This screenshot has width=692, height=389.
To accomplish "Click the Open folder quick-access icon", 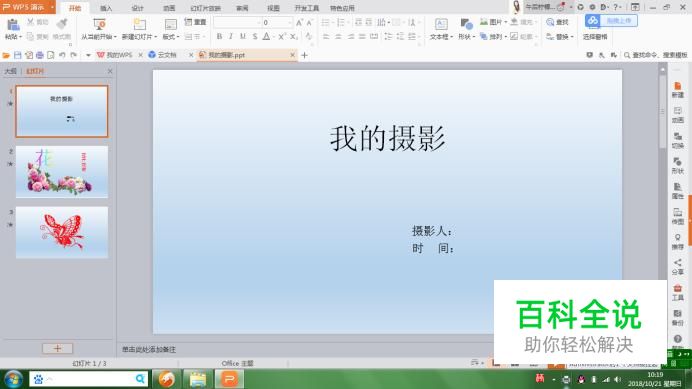I will [x=6, y=55].
